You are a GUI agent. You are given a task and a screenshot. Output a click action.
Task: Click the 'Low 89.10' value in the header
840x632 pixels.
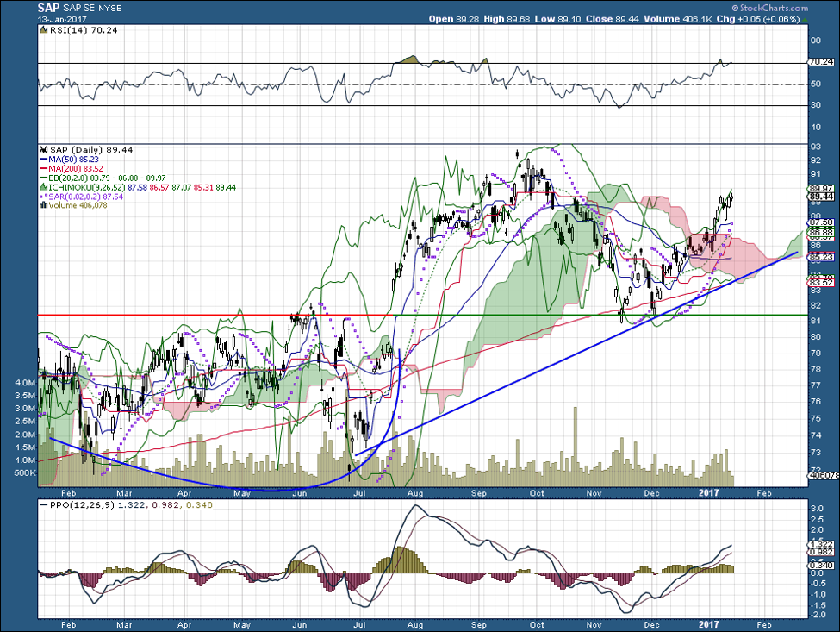click(558, 19)
